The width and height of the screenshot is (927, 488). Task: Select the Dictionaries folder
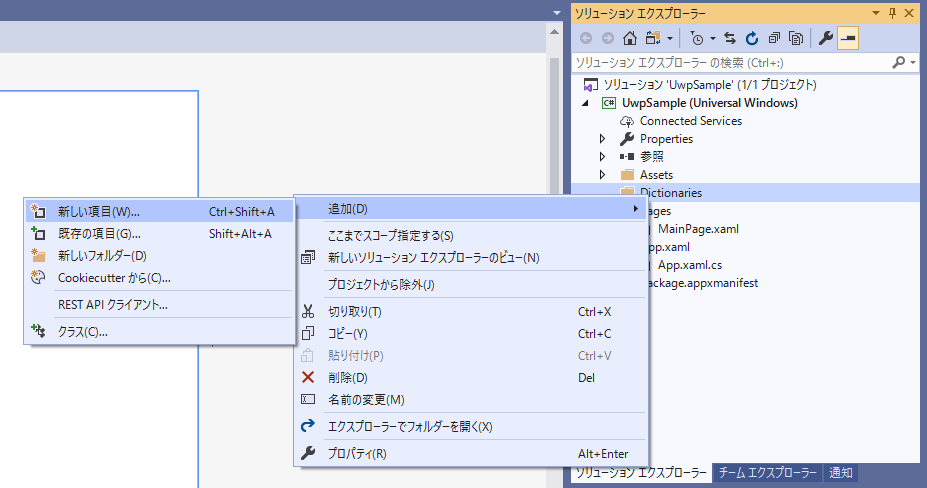(x=671, y=193)
